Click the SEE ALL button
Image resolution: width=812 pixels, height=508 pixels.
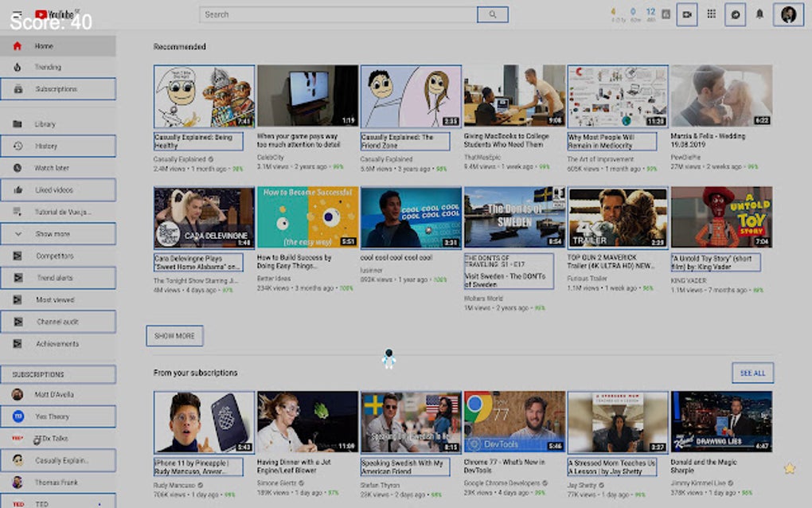pos(752,373)
